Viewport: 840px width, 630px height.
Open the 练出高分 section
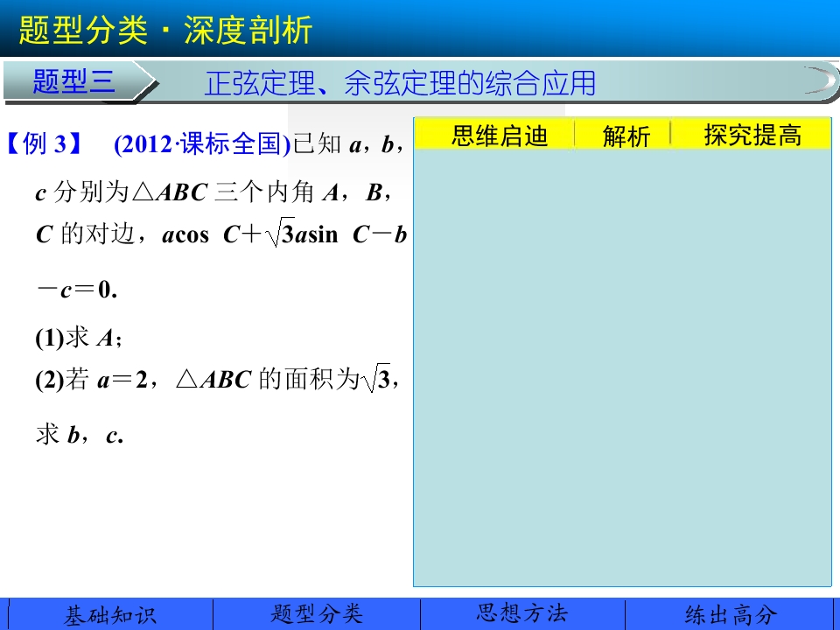[730, 614]
